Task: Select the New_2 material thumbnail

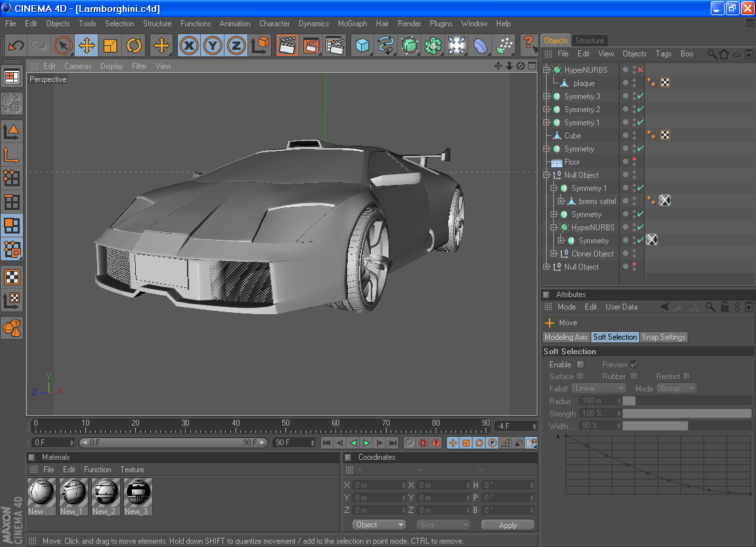Action: (106, 496)
